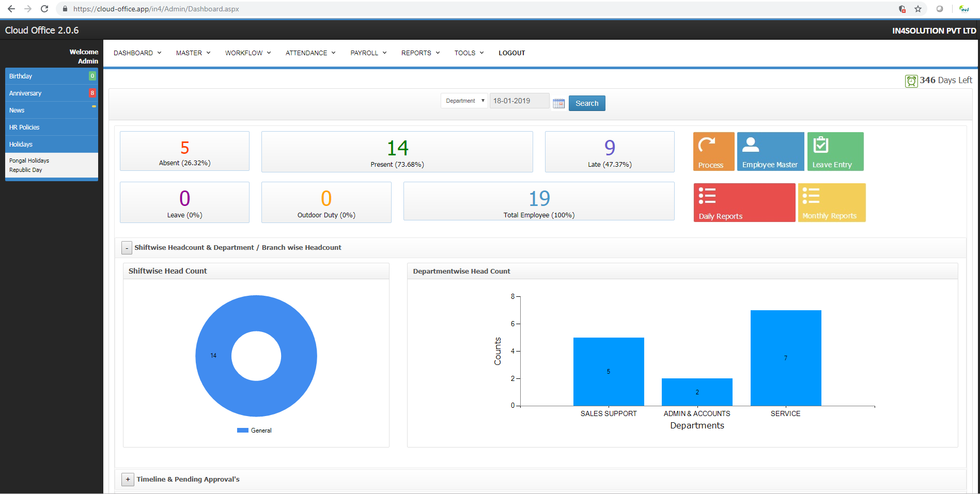Click the LOGOUT link
The height and width of the screenshot is (494, 980).
pos(511,53)
